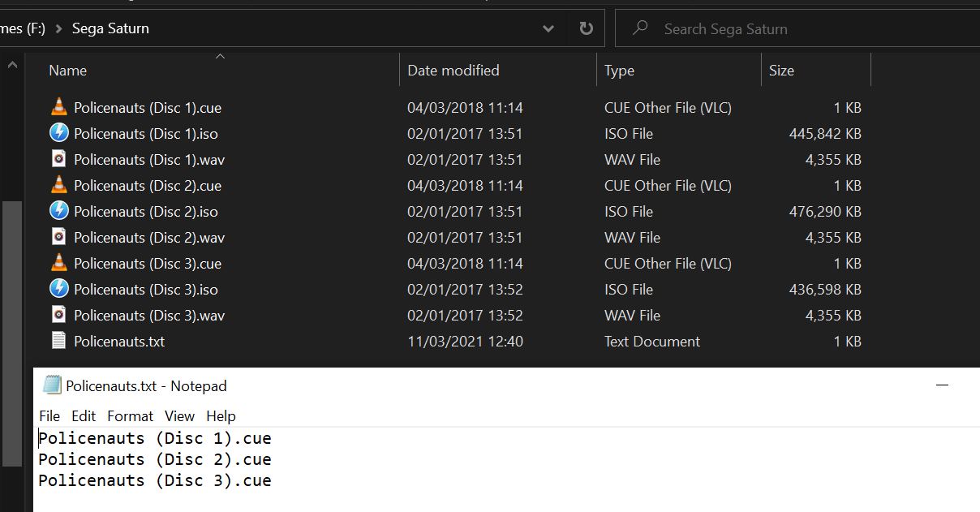Click date 11/03/2021 12:40
This screenshot has height=512, width=980.
click(465, 341)
